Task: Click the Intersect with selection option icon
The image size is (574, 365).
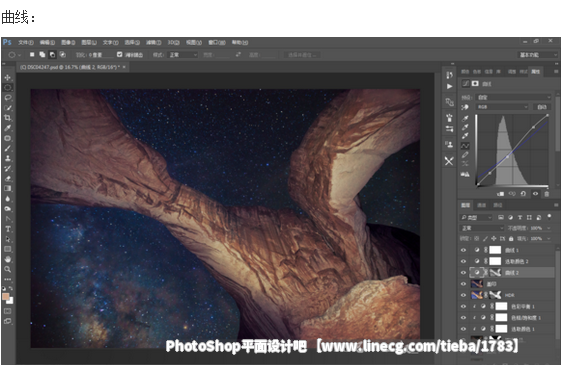Action: click(63, 55)
